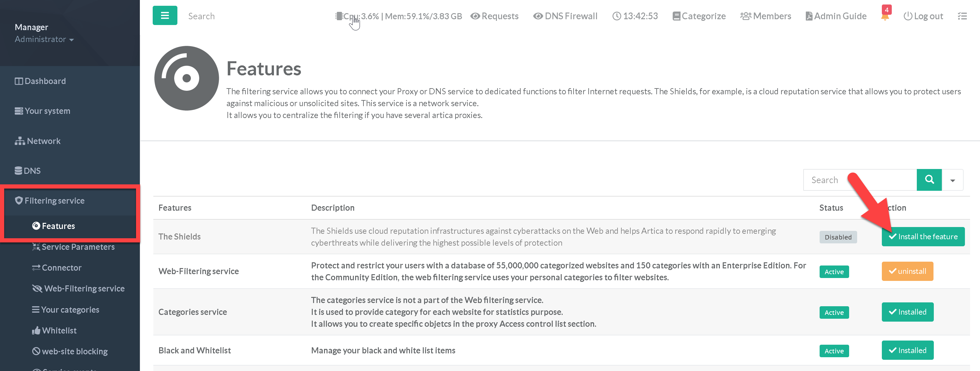Open the Dashboard menu item

point(40,81)
